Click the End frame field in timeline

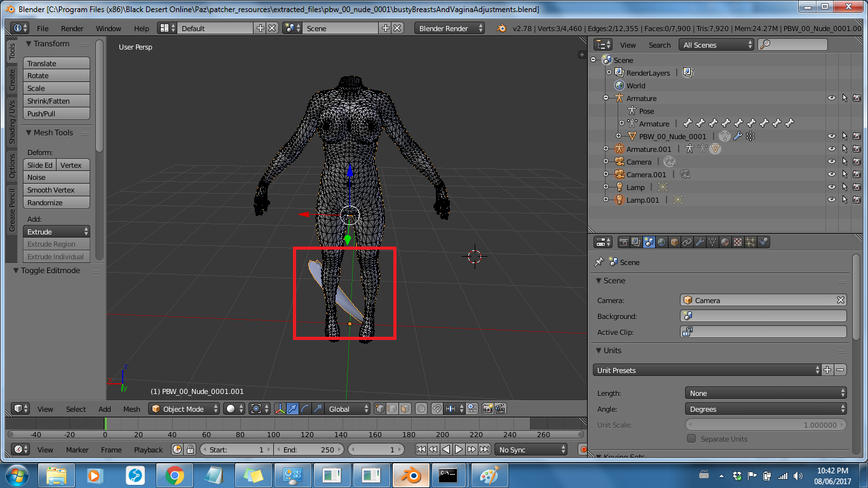point(309,450)
